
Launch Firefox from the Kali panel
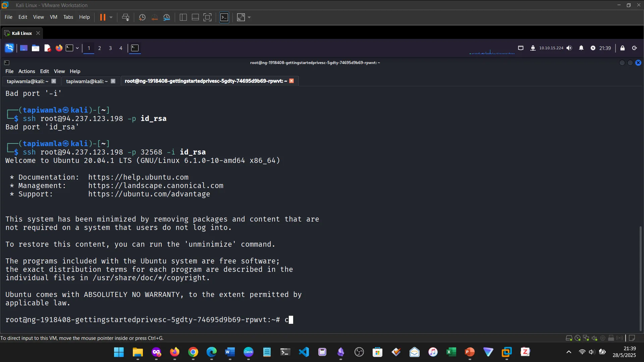59,48
